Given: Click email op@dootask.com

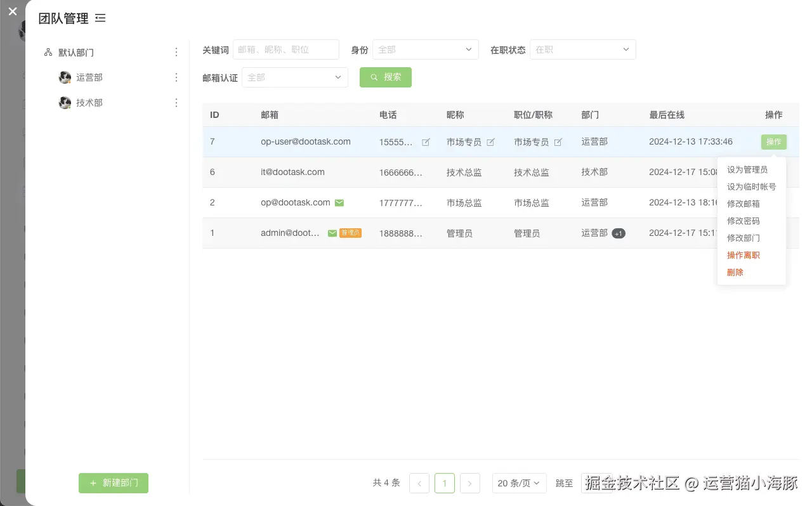Looking at the screenshot, I should [296, 203].
